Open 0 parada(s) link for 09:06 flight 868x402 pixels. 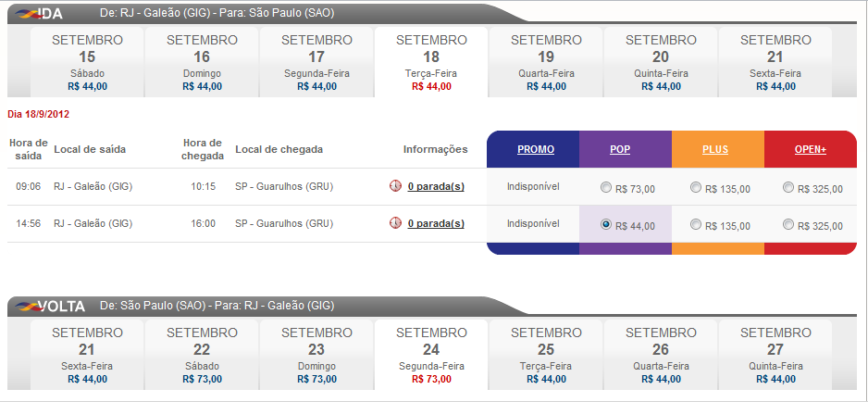[436, 187]
